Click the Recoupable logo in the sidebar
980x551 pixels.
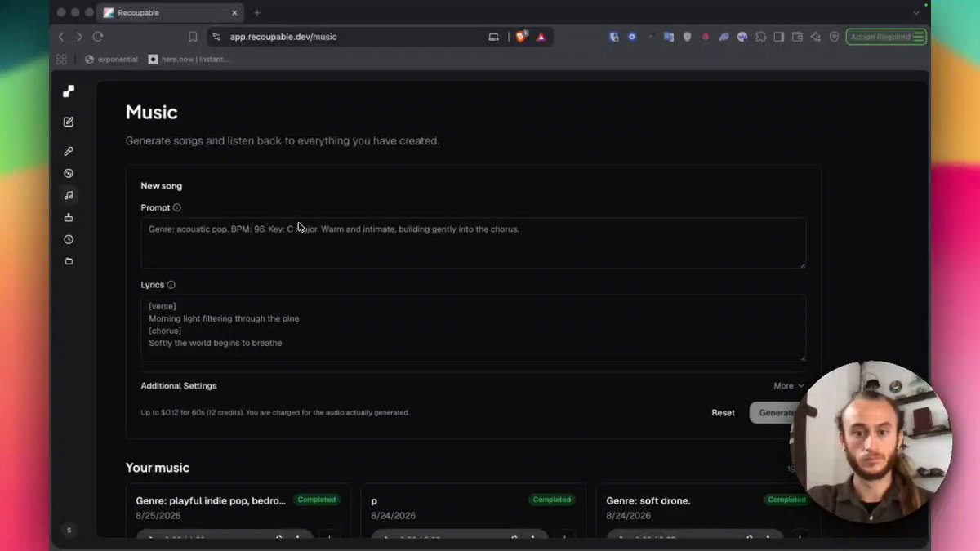(x=69, y=91)
